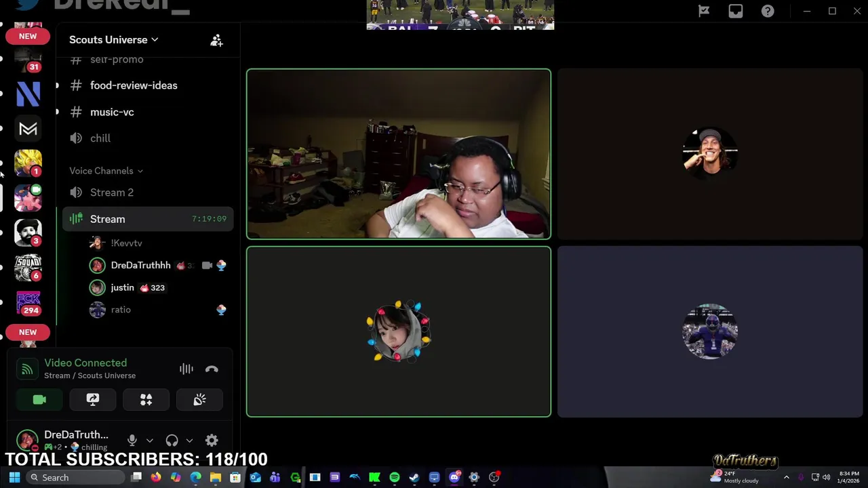
Task: Join the Stream 2 voice channel
Action: pyautogui.click(x=112, y=192)
